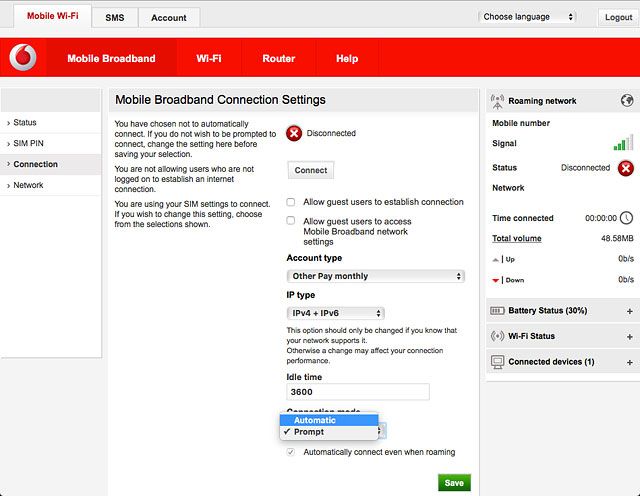640x496 pixels.
Task: Expand the Wi-Fi Status section
Action: click(629, 336)
